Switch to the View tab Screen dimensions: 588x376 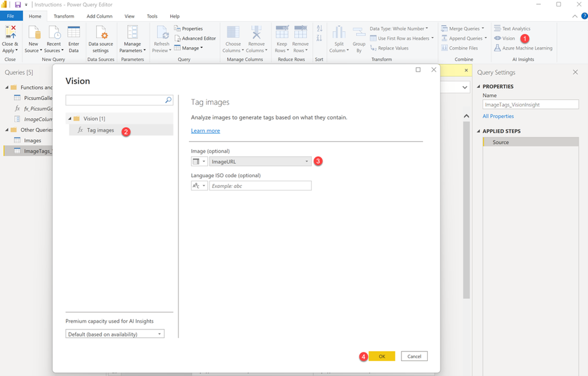click(129, 16)
